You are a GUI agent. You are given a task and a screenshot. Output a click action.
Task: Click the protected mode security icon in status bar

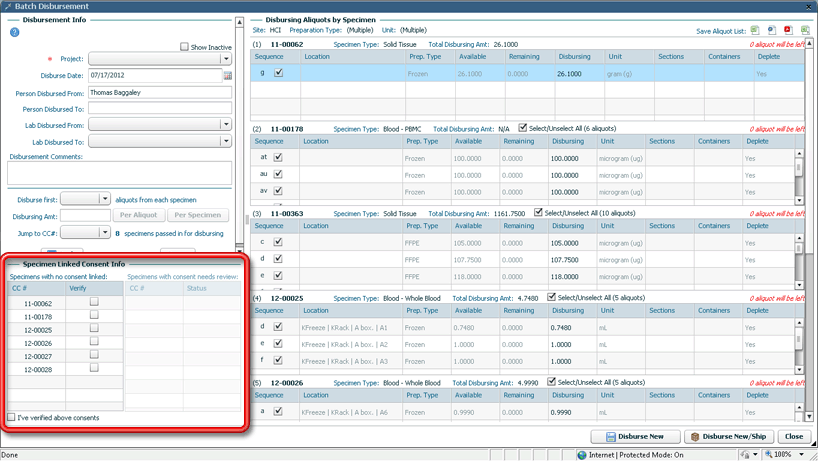pos(745,455)
